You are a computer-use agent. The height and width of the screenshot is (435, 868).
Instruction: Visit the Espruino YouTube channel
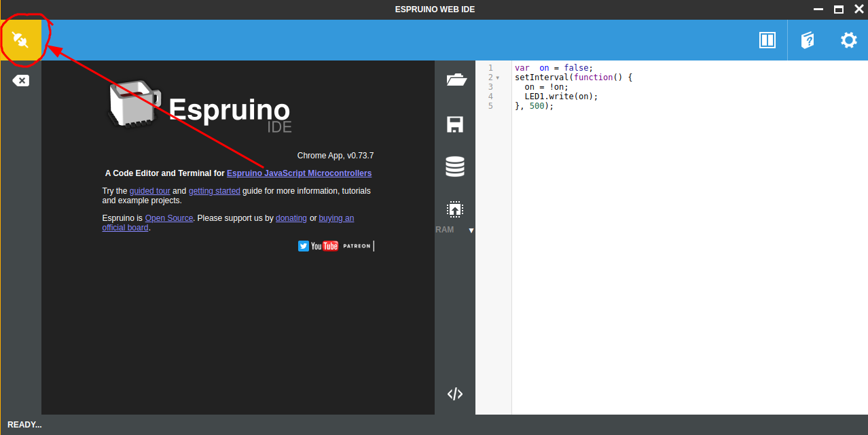[x=325, y=245]
